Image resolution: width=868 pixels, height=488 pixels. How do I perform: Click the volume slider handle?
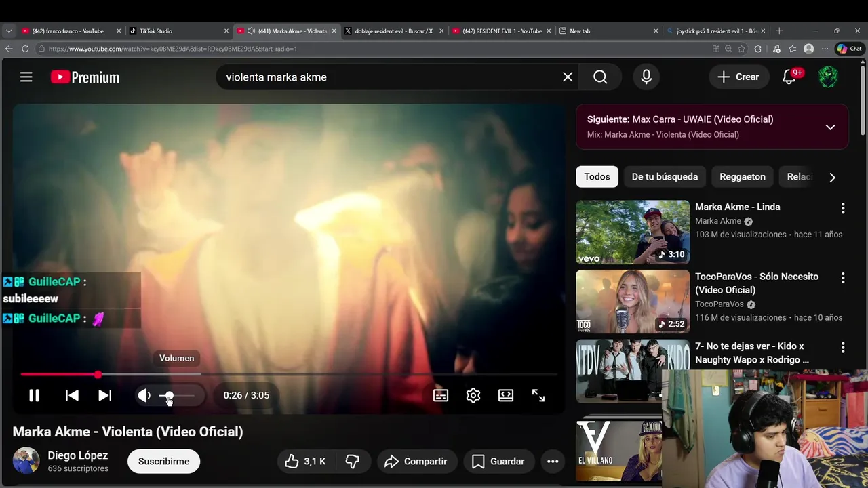pyautogui.click(x=169, y=395)
